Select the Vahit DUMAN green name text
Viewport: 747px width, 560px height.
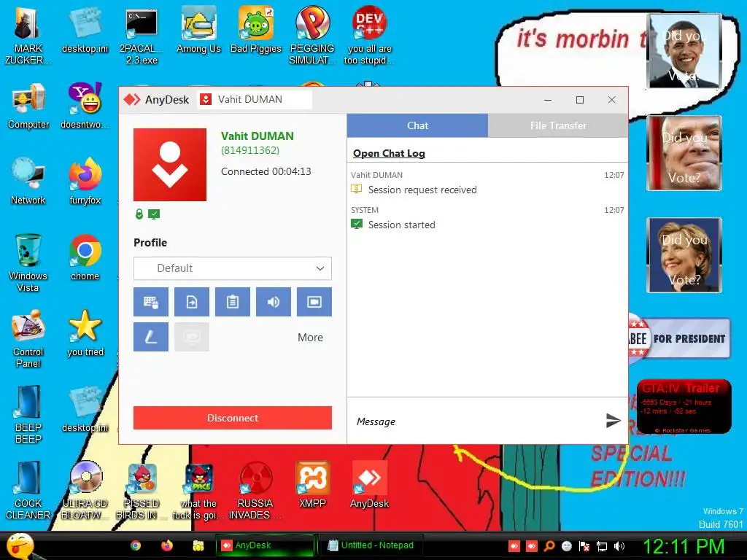click(258, 136)
